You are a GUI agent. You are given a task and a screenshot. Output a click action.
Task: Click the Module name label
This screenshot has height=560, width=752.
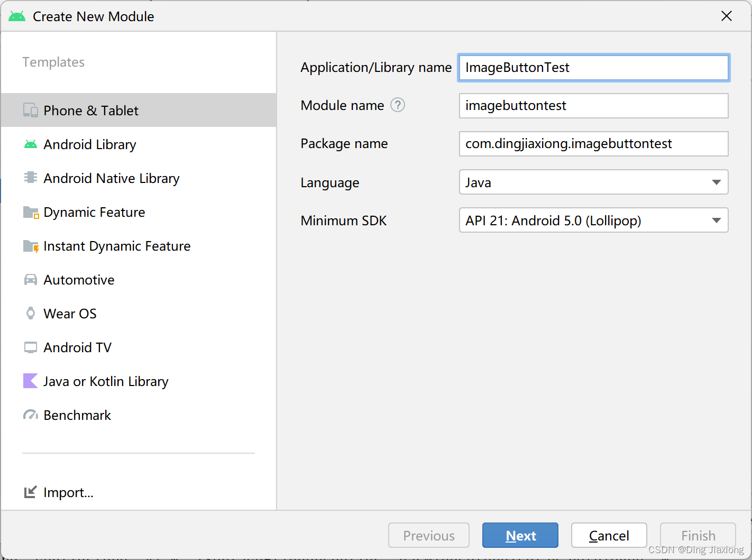[342, 106]
